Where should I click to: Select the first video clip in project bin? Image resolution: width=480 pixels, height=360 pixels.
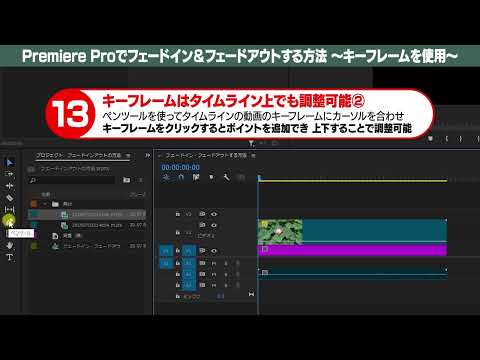[x=87, y=214]
